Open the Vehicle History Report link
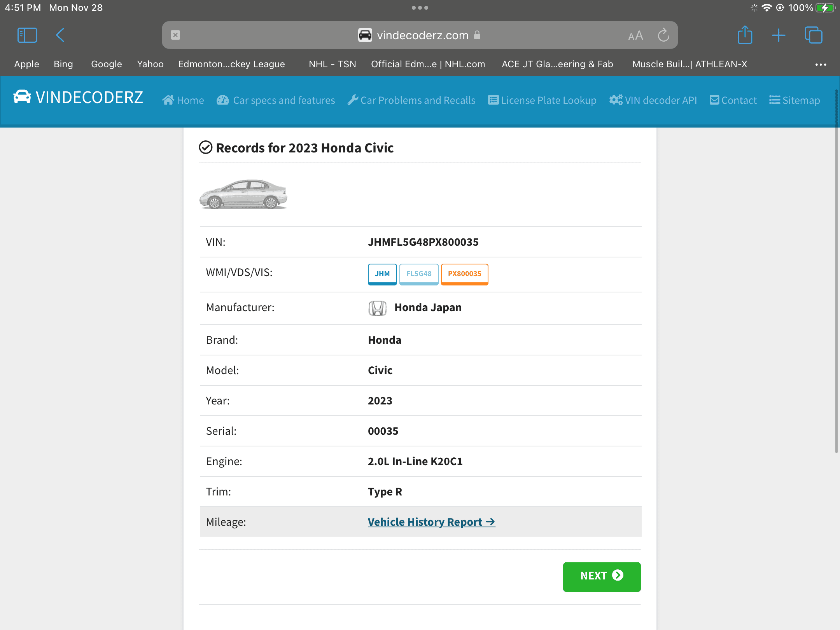The image size is (840, 630). point(431,522)
